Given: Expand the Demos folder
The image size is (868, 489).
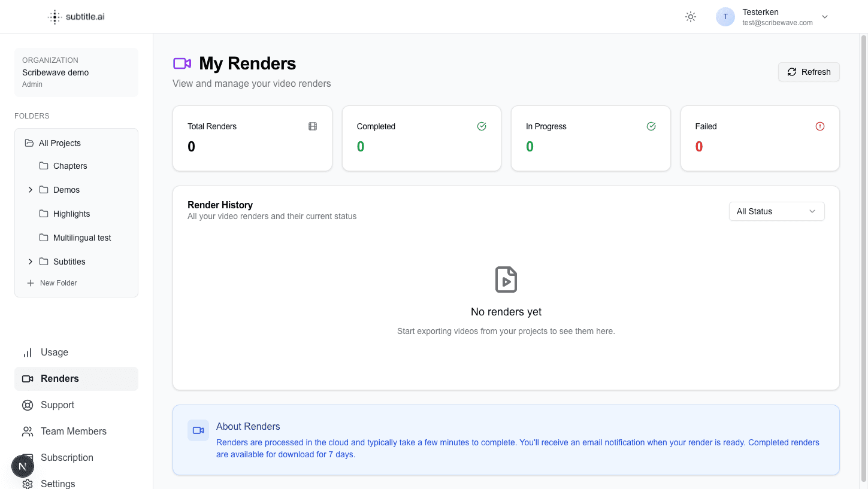Looking at the screenshot, I should 30,190.
